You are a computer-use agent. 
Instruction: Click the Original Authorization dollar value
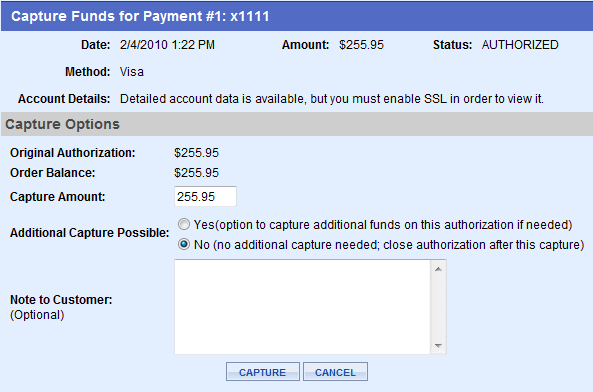(x=196, y=153)
